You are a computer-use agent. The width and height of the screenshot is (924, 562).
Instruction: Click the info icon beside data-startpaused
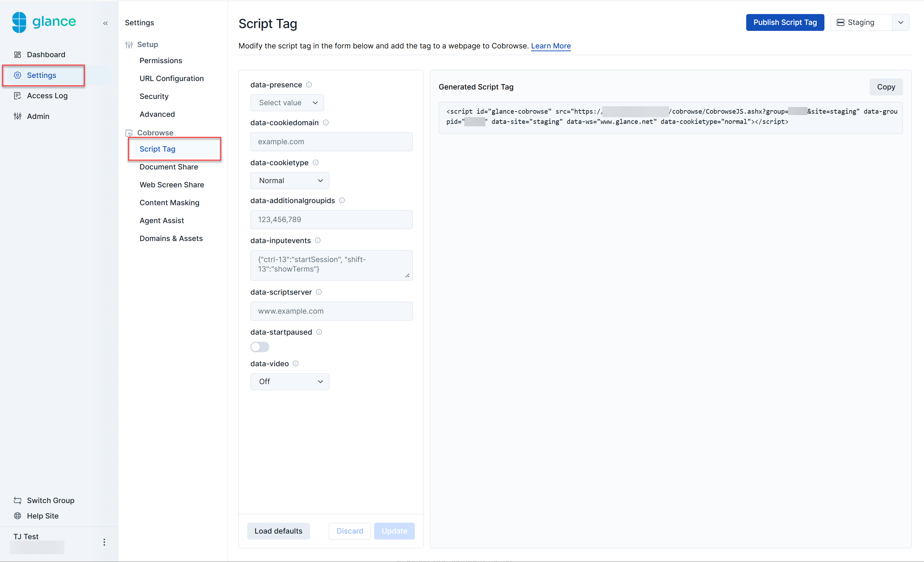(x=319, y=332)
